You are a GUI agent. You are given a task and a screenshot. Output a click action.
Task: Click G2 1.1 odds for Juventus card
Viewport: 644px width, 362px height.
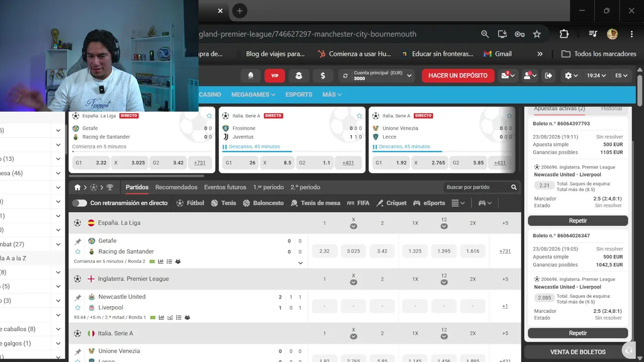click(315, 163)
